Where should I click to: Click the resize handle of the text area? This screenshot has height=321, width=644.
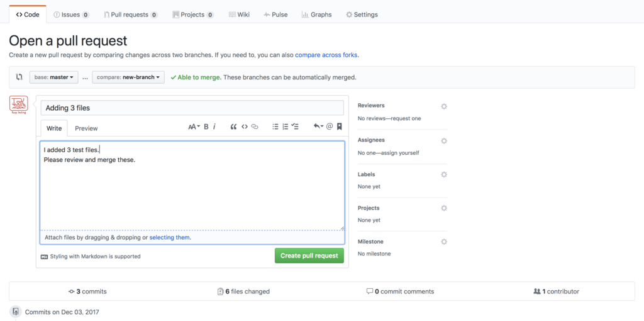click(342, 228)
